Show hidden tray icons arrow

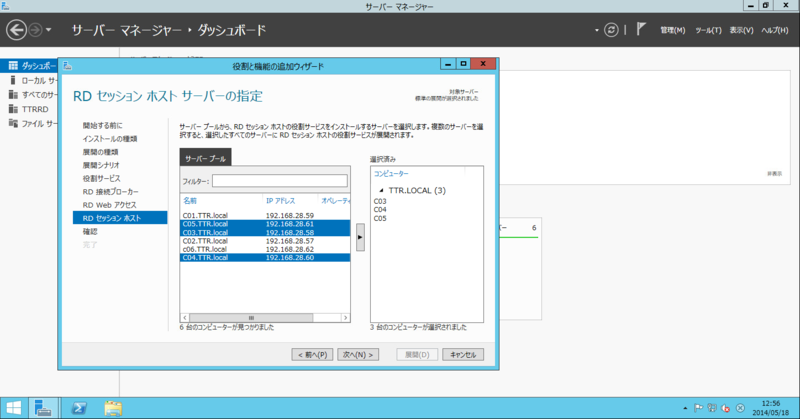coord(685,408)
